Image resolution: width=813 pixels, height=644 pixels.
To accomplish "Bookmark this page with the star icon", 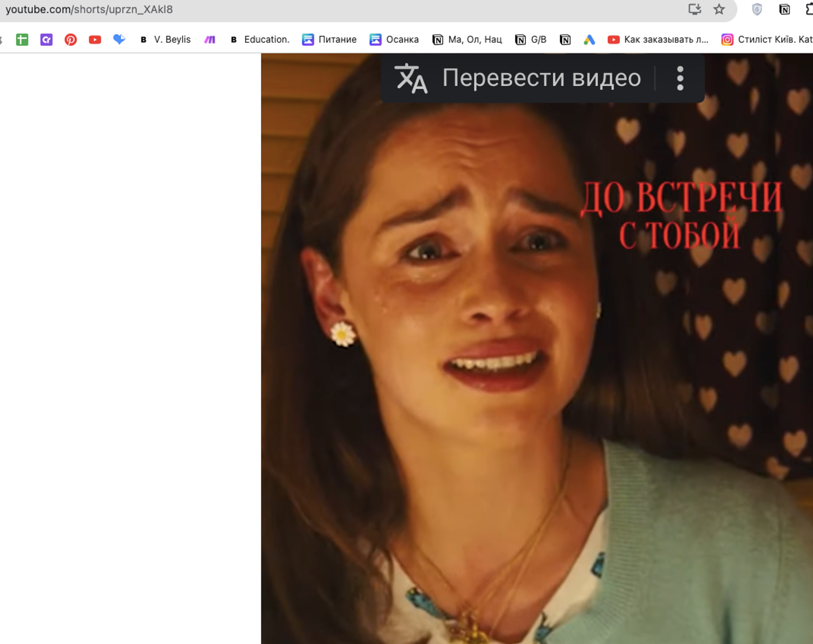I will (719, 9).
